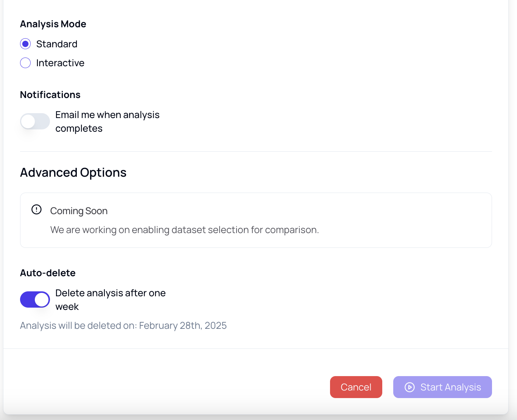This screenshot has height=420, width=517.
Task: Click the Notifications section heading
Action: (x=50, y=95)
